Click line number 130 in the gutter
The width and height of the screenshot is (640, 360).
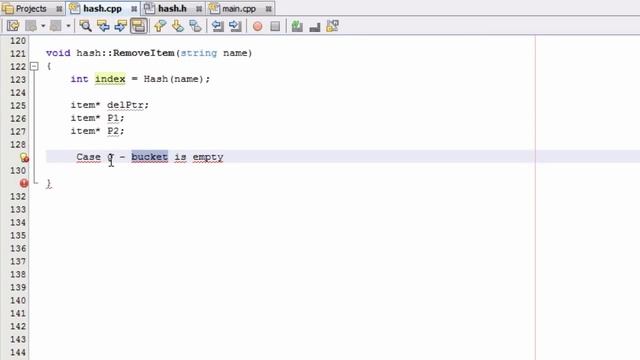[18, 170]
